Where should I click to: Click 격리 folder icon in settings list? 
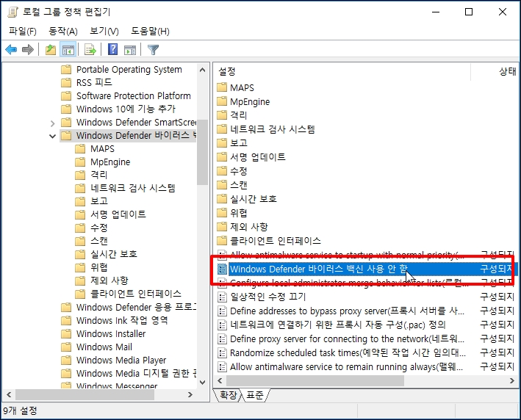coord(222,115)
